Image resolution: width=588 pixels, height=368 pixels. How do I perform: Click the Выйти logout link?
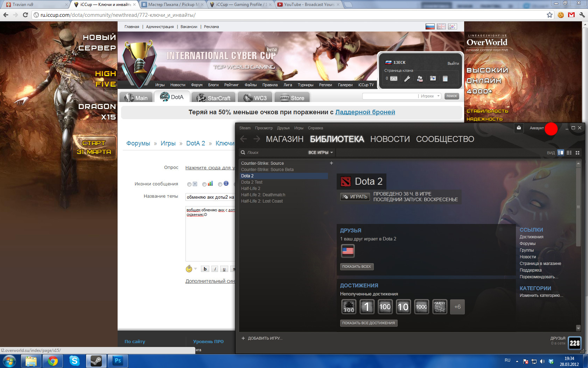coord(453,63)
